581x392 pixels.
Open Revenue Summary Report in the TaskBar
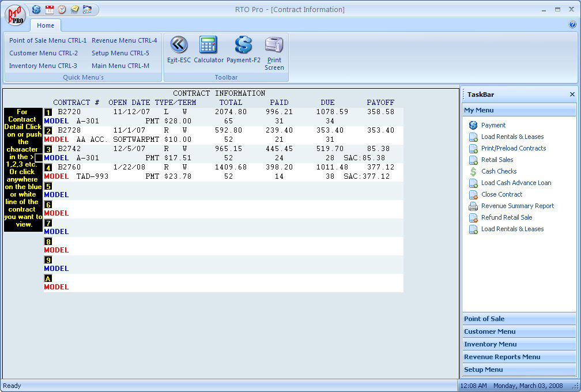click(x=517, y=206)
